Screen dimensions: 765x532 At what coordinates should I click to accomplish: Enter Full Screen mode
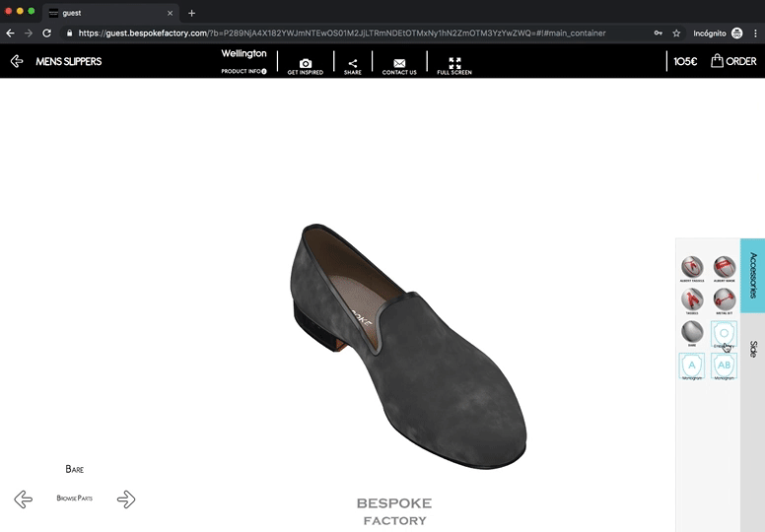coord(454,64)
